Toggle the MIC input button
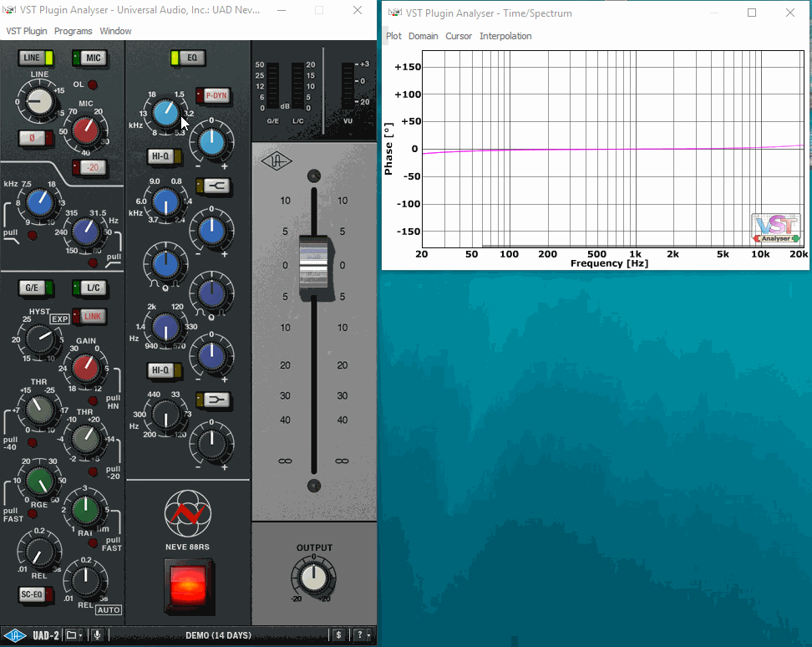 pyautogui.click(x=89, y=58)
